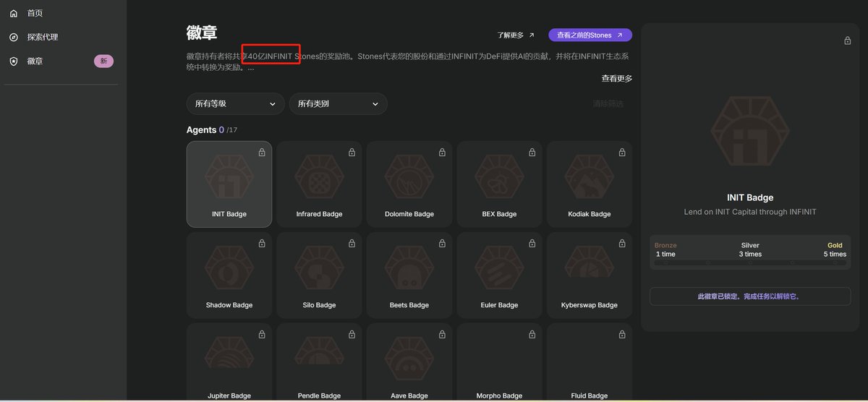This screenshot has height=402, width=868.
Task: Click the Jupiter Badge label
Action: click(229, 396)
